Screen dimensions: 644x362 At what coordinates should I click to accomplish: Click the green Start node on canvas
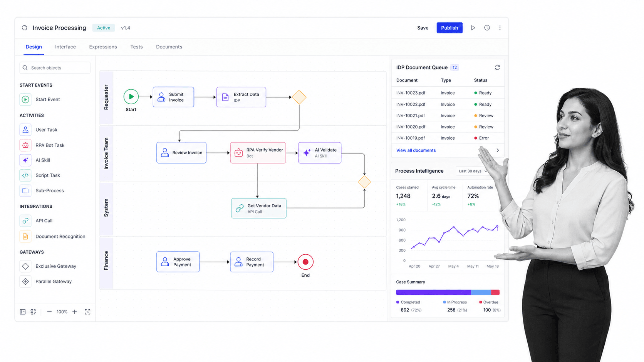[x=131, y=97]
